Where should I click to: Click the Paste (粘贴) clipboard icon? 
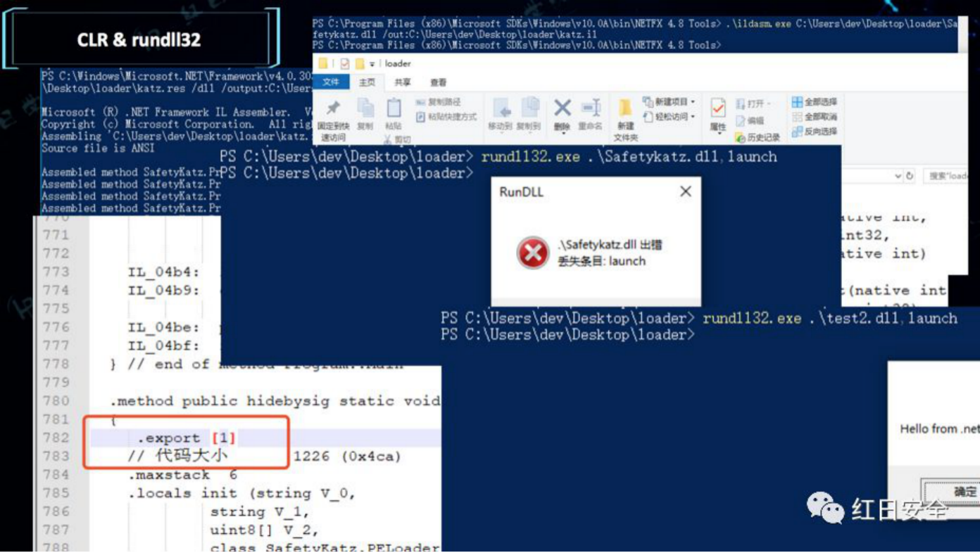(394, 108)
